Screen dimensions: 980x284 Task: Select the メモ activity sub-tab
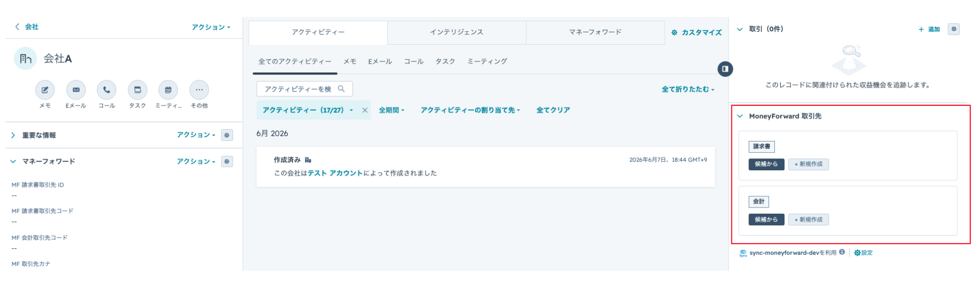[x=349, y=62]
